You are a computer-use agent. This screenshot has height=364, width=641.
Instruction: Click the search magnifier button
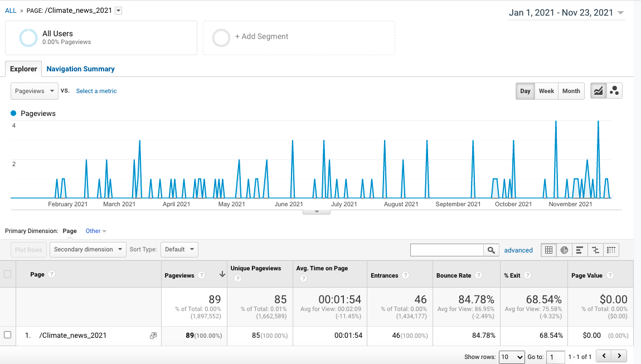click(x=491, y=250)
